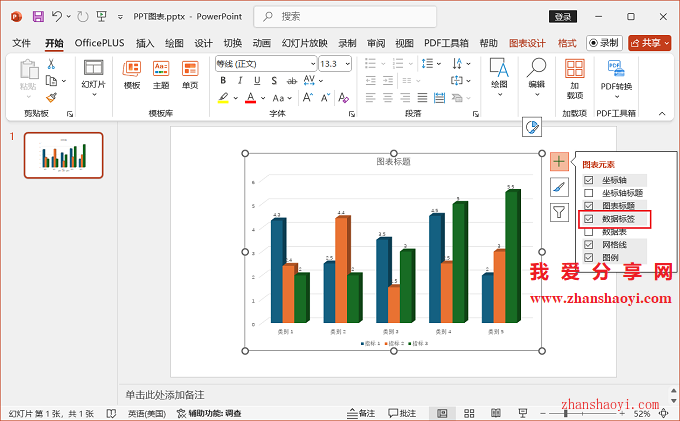Switch to 动画 Animations tab

tap(262, 43)
